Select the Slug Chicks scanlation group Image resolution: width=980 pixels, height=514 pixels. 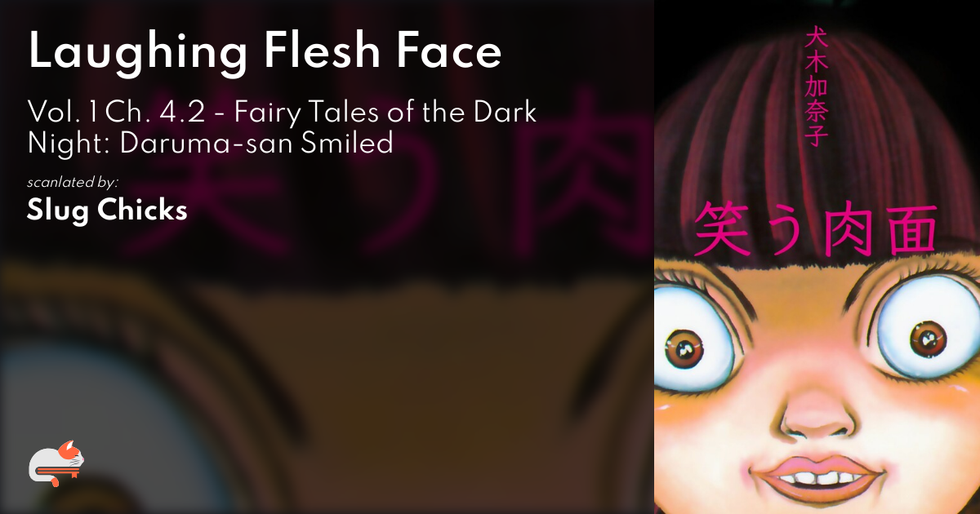[x=107, y=210]
